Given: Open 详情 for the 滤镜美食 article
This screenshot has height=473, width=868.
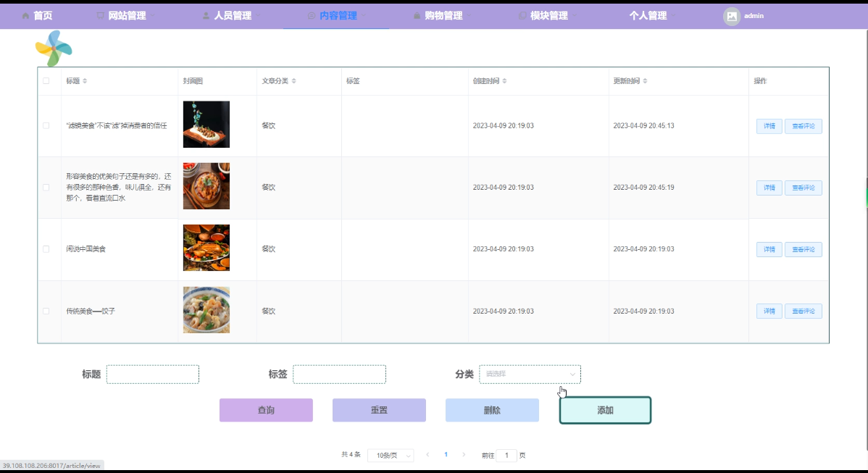Looking at the screenshot, I should [x=769, y=126].
